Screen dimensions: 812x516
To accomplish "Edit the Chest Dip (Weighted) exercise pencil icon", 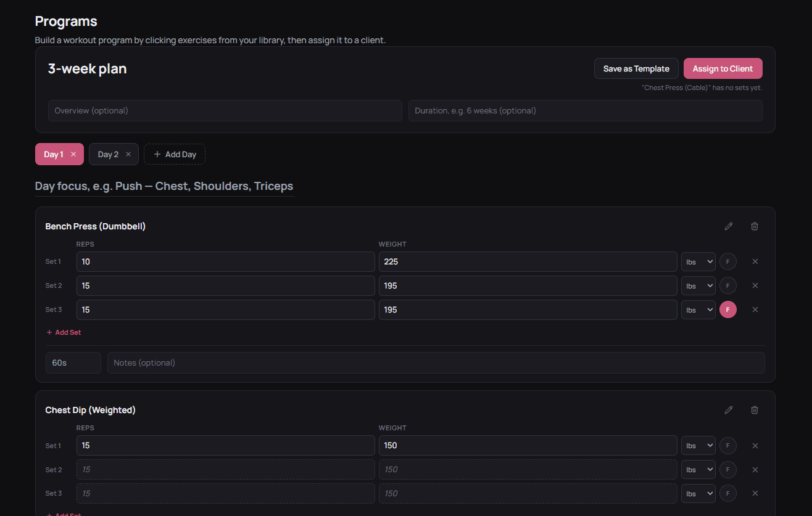I will (x=729, y=410).
